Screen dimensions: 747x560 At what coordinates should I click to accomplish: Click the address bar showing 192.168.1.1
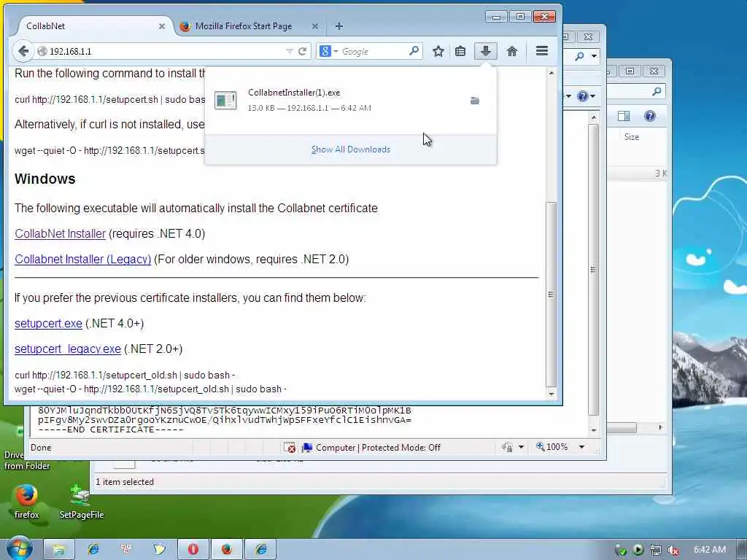click(167, 51)
